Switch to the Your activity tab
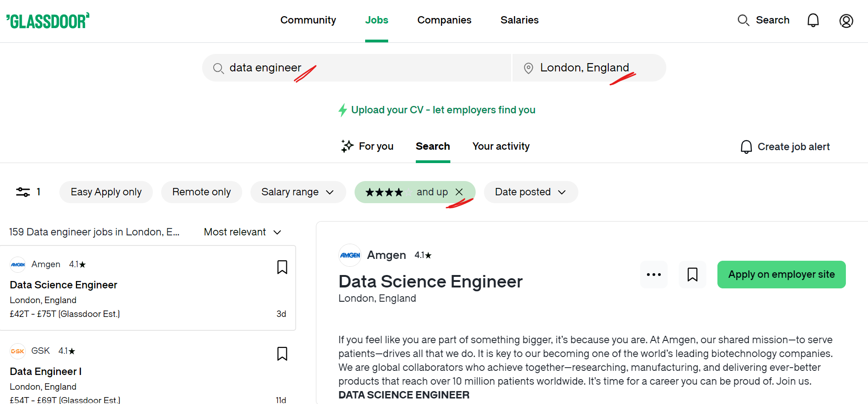868x404 pixels. pos(501,146)
